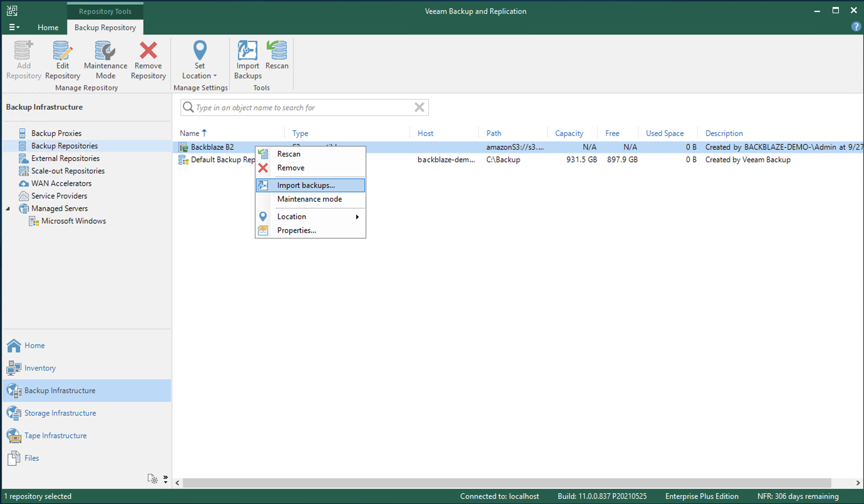Click Build: 11.0.0.837 P20210525 in status bar
This screenshot has width=864, height=504.
(602, 496)
